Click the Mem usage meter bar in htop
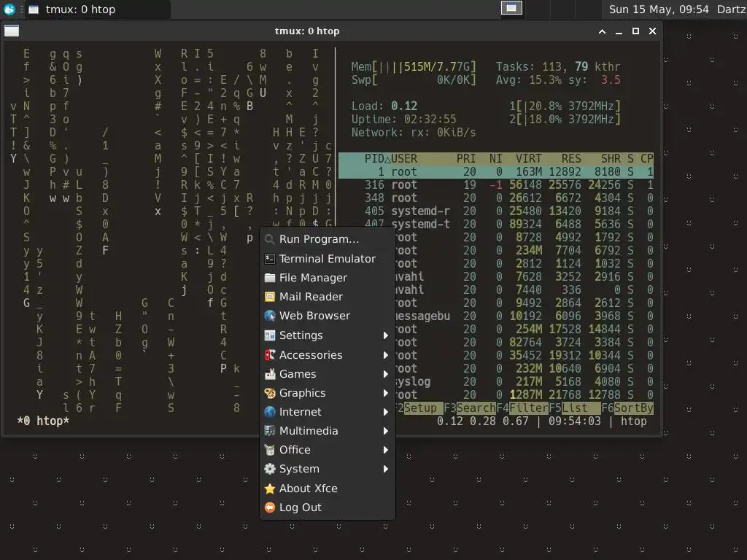 pos(414,66)
